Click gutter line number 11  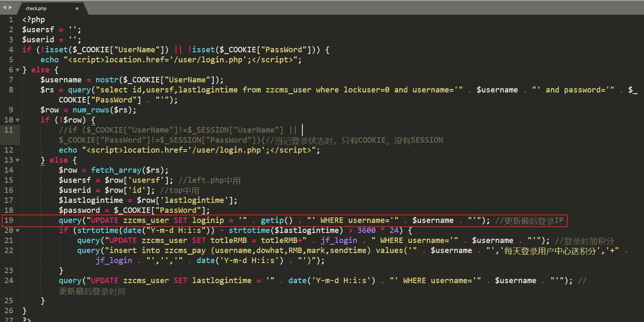tap(9, 130)
